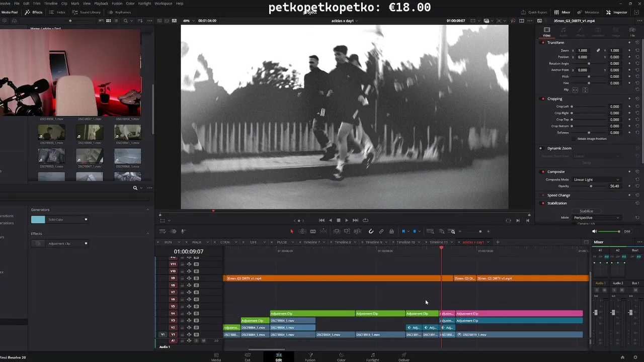The width and height of the screenshot is (644, 362).
Task: Play in reverse in viewer
Action: (x=330, y=220)
